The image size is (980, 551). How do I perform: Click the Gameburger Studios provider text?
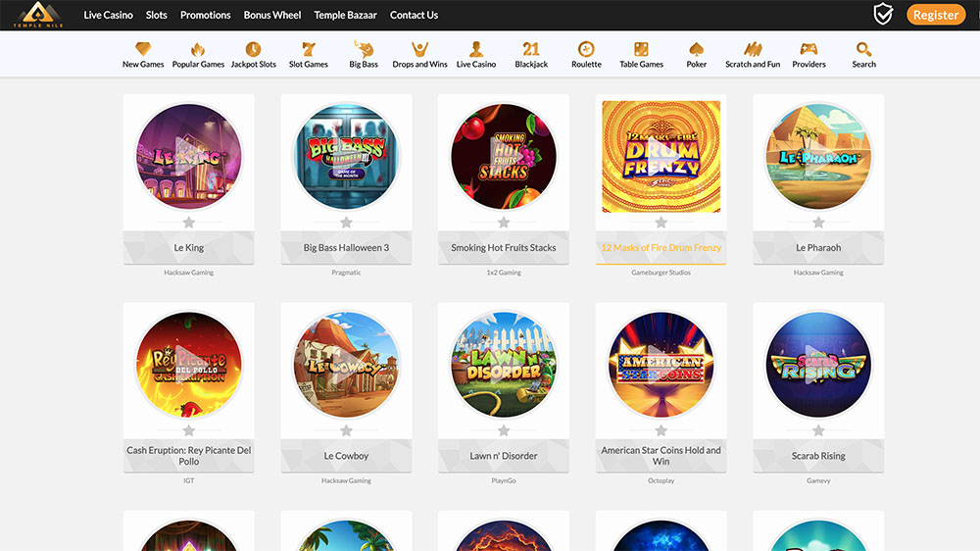tap(661, 273)
